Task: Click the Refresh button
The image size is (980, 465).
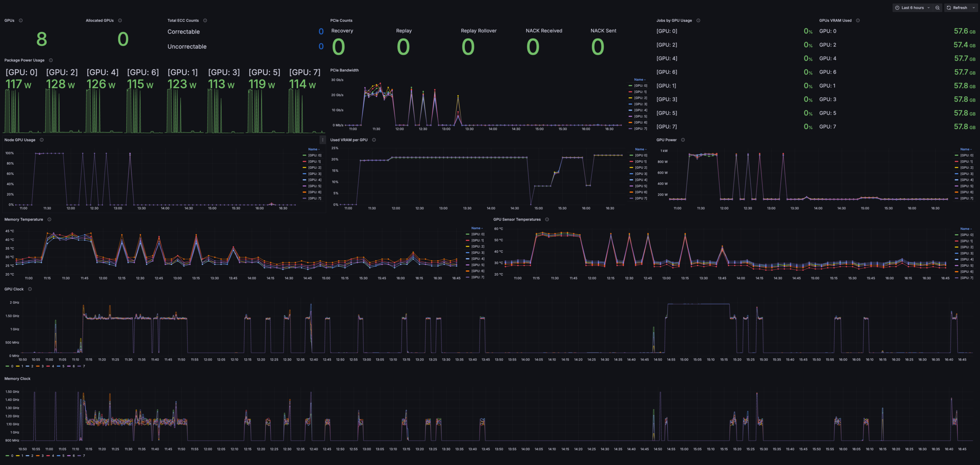Action: click(x=957, y=8)
